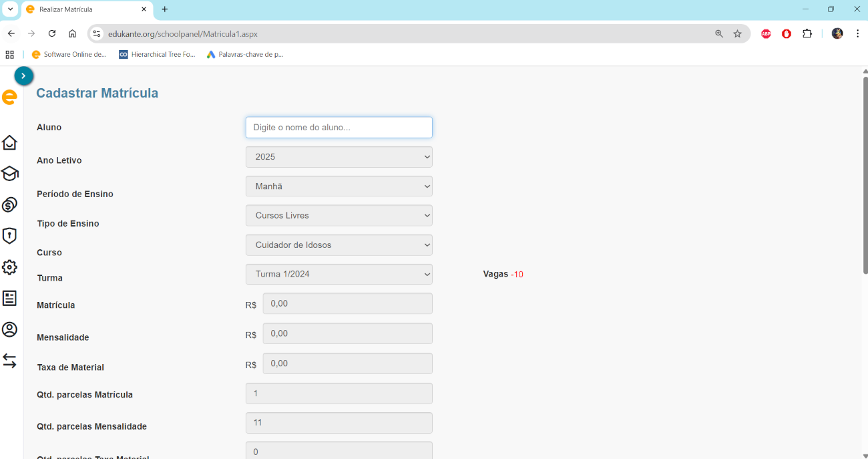Open the financial dollar coin icon
This screenshot has width=868, height=459.
click(x=9, y=204)
